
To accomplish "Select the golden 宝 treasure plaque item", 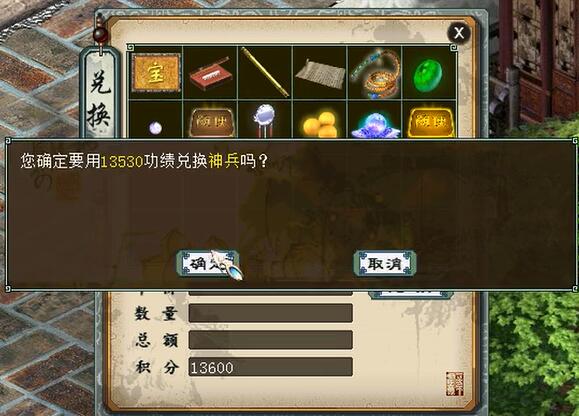I will coord(156,73).
